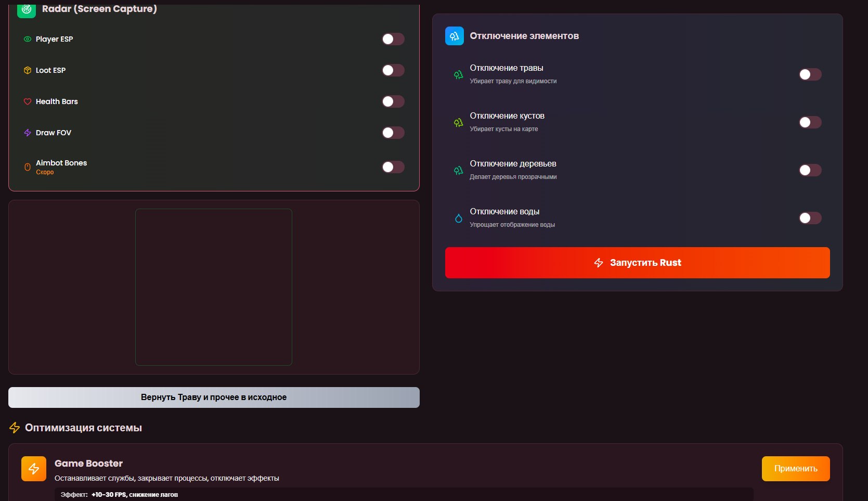Click the Отключение кустов label
The height and width of the screenshot is (501, 868).
tap(507, 116)
